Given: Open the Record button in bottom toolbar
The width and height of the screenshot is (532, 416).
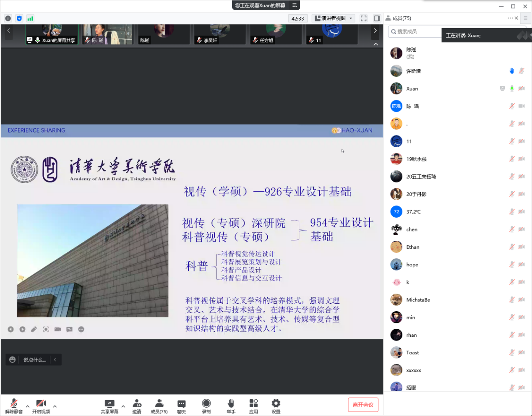Looking at the screenshot, I should pos(206,405).
